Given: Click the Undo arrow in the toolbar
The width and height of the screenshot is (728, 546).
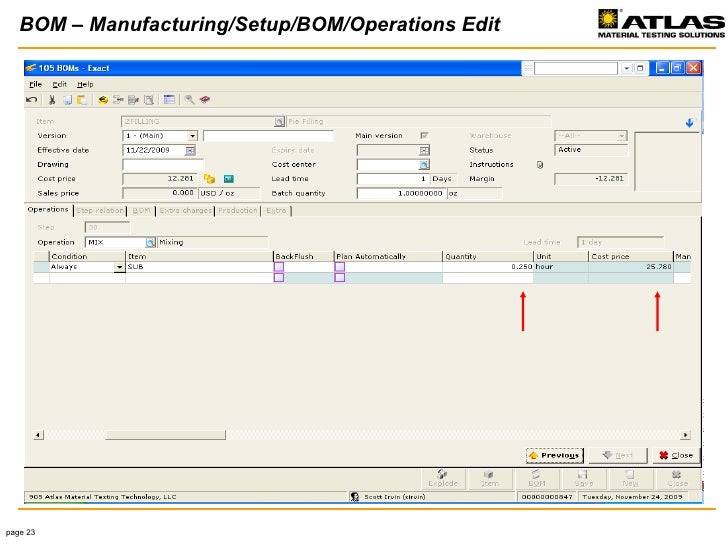Looking at the screenshot, I should pos(32,100).
